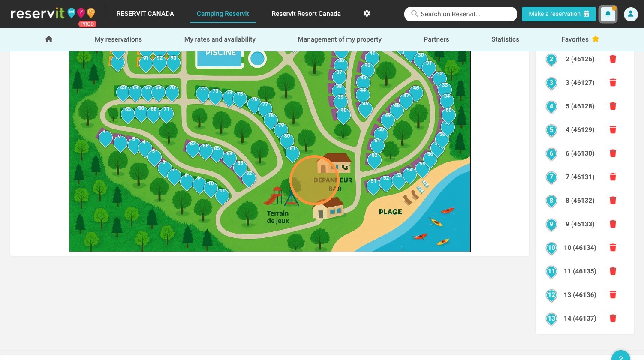Delete pitch 9 (46133) with trash icon

(x=613, y=224)
